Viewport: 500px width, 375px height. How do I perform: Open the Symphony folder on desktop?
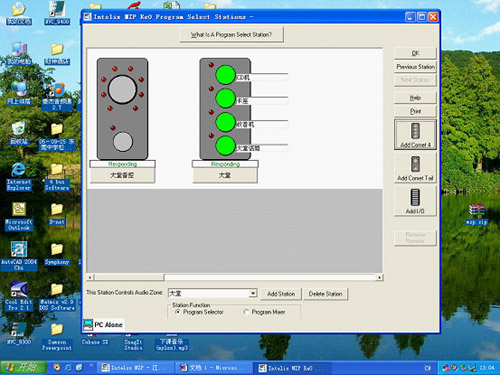pyautogui.click(x=57, y=254)
